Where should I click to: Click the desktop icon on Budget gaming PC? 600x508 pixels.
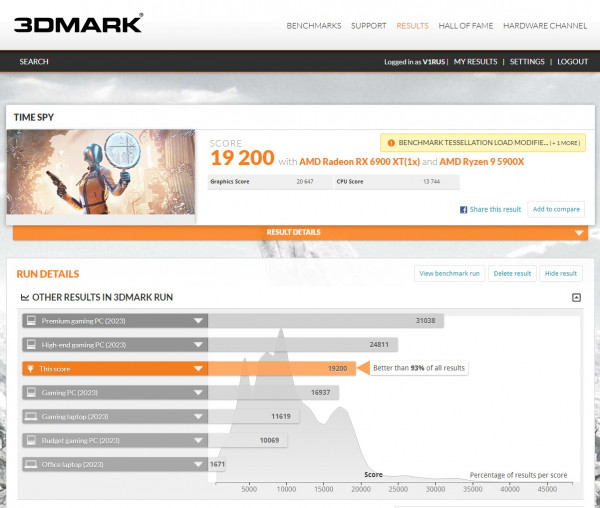pos(31,440)
